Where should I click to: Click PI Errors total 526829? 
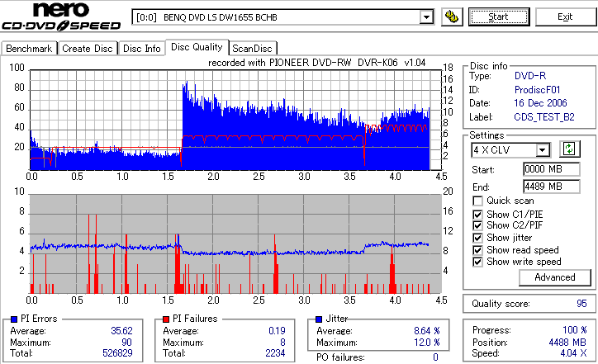[117, 353]
